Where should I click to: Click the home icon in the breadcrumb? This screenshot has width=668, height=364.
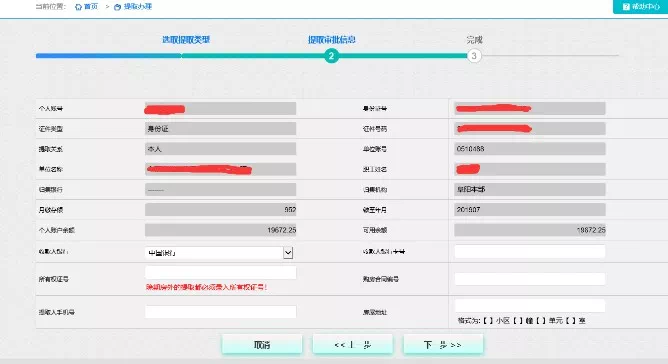point(78,7)
